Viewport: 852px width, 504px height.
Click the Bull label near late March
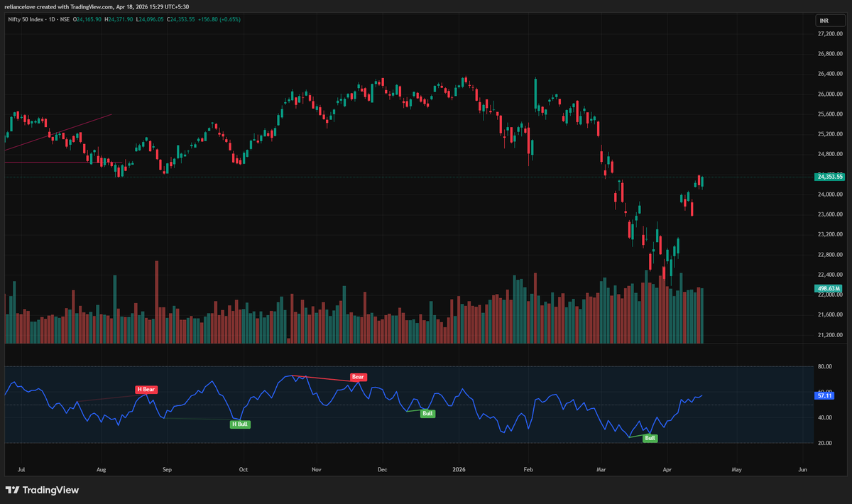650,439
